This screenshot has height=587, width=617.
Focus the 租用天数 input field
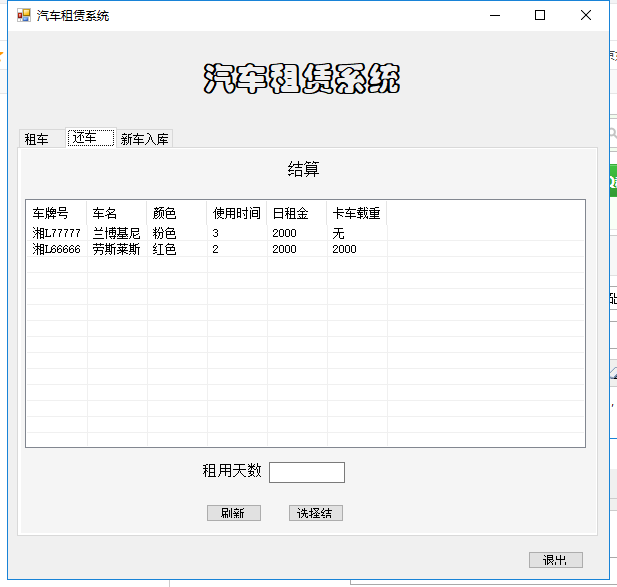(307, 472)
